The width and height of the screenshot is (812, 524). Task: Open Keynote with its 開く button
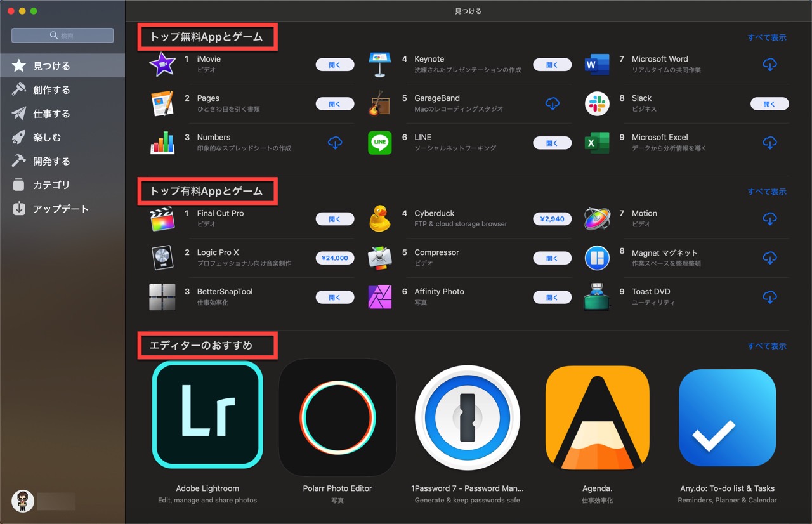click(x=553, y=65)
